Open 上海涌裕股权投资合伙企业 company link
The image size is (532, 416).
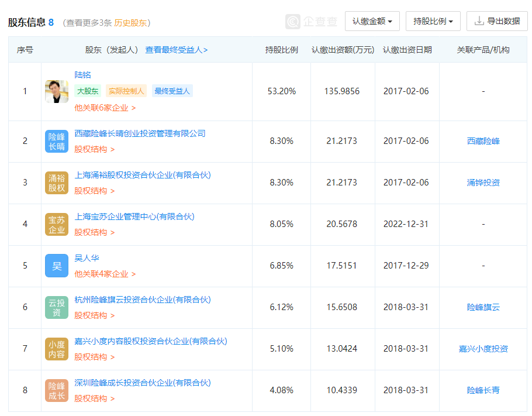(x=142, y=175)
